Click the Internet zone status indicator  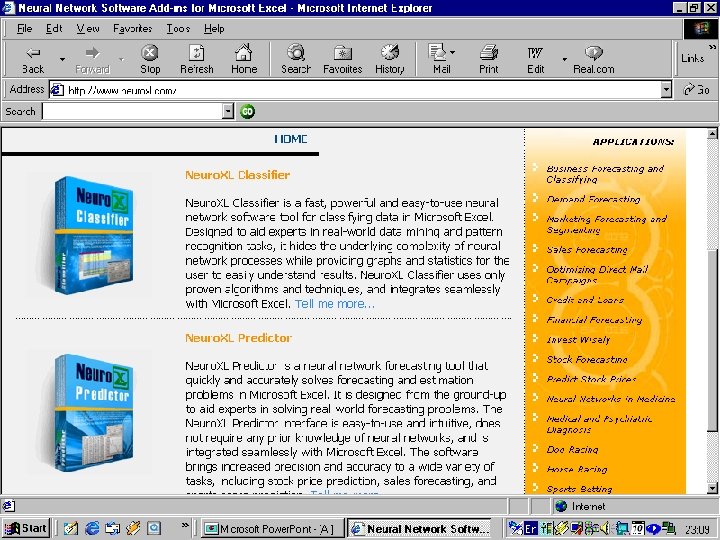point(580,506)
